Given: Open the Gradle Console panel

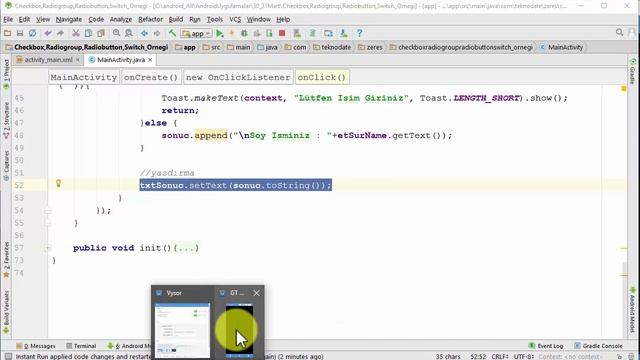Looking at the screenshot, I should pos(598,346).
